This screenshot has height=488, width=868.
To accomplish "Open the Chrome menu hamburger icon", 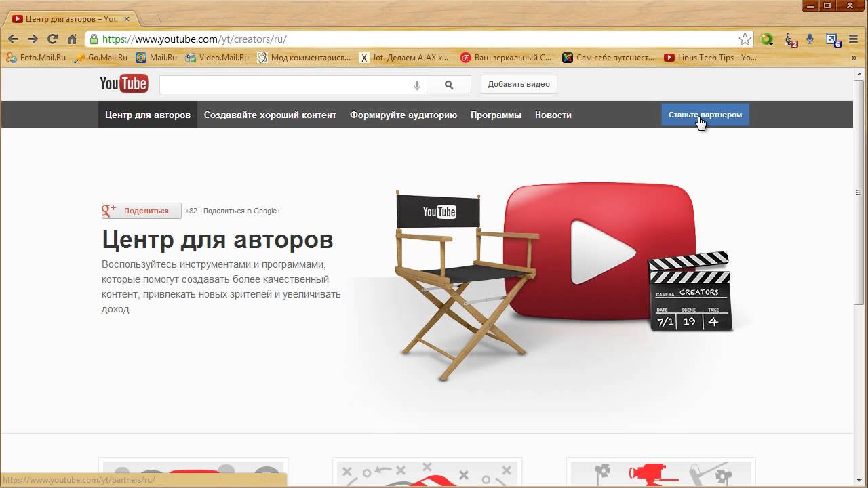I will [854, 39].
